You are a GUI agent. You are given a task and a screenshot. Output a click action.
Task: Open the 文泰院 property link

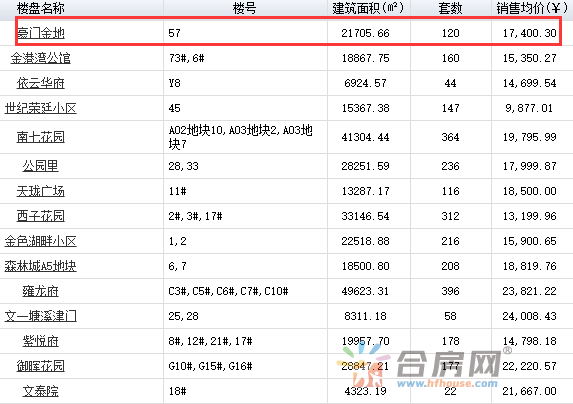point(41,391)
